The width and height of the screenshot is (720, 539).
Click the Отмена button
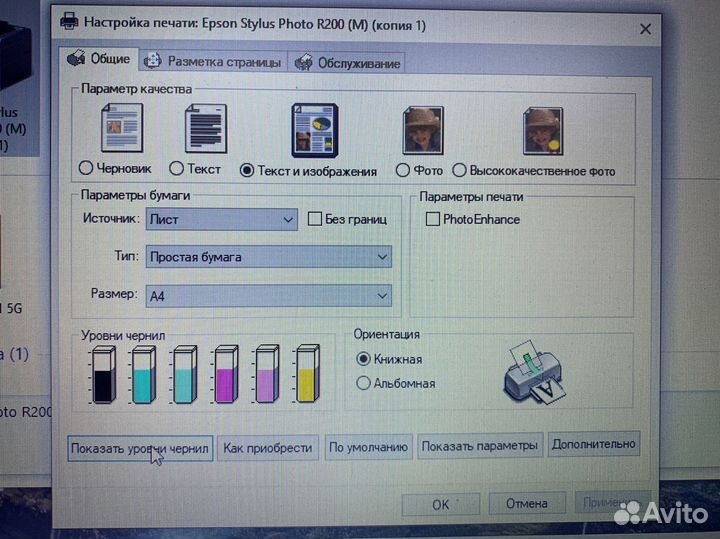527,504
